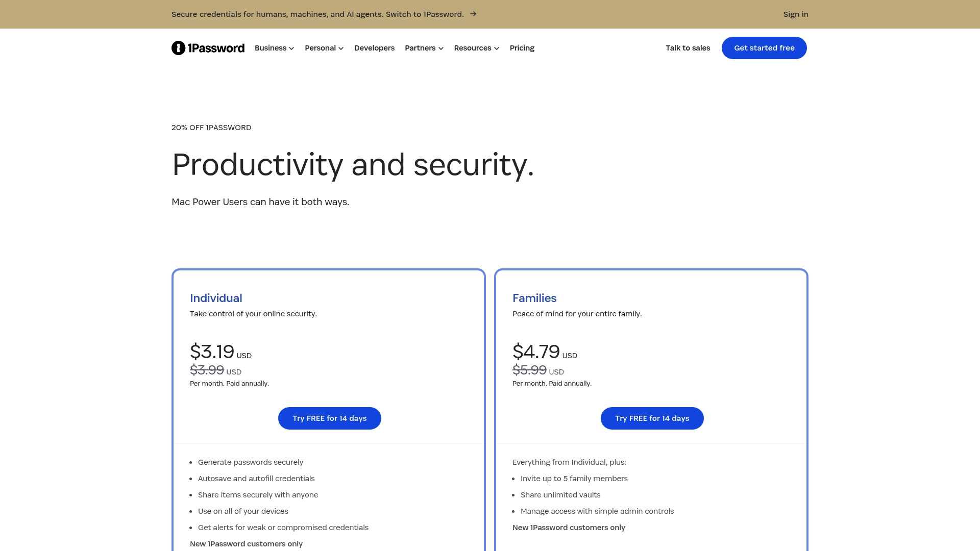Click Everything from Individual, plus text
Viewport: 980px width, 551px height.
point(569,462)
